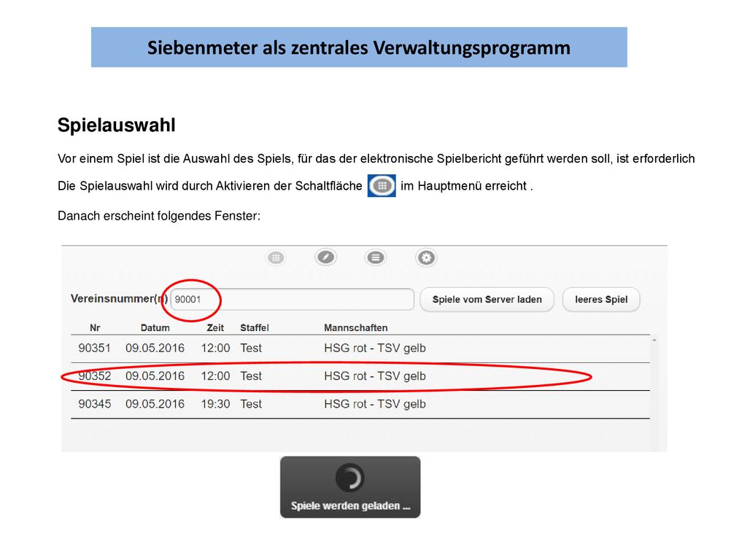The width and height of the screenshot is (747, 560).
Task: Select game row number 90351
Action: tap(360, 348)
